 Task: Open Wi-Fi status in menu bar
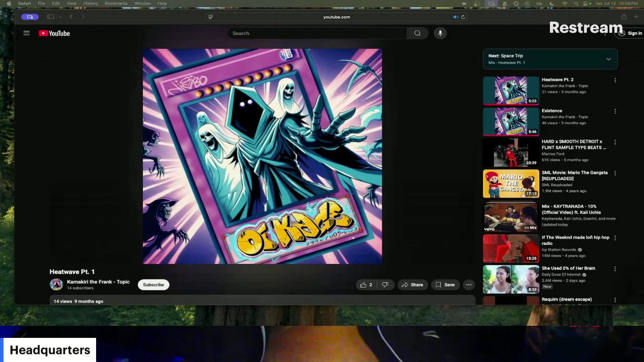tap(565, 4)
